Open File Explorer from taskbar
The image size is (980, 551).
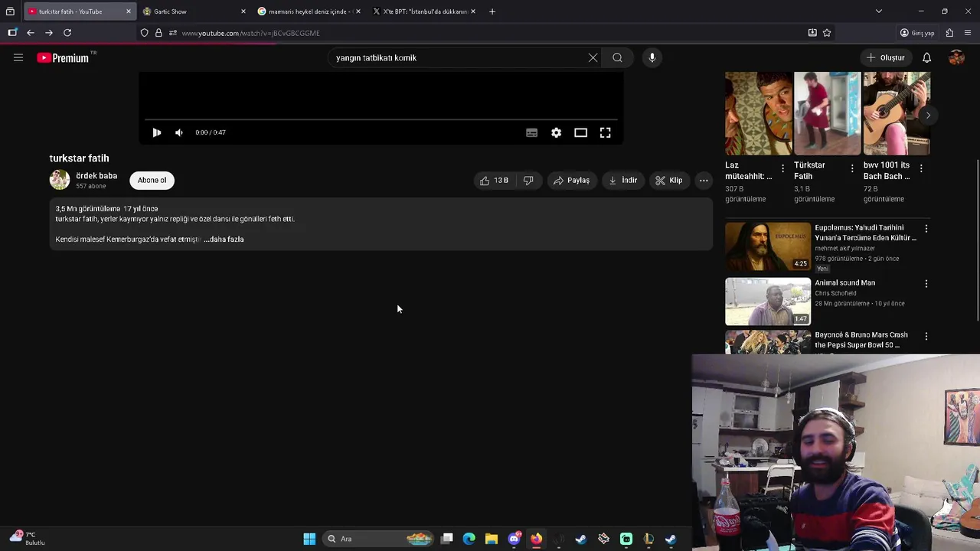pyautogui.click(x=492, y=539)
